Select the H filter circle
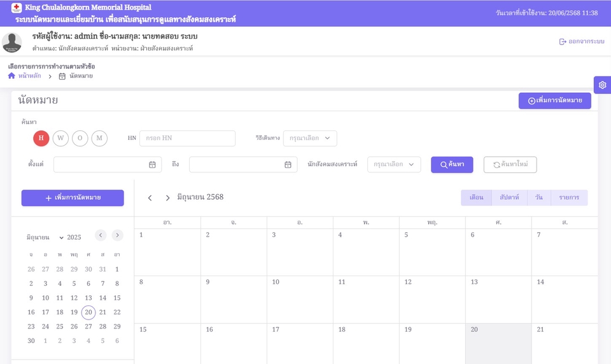Image resolution: width=611 pixels, height=364 pixels. click(x=41, y=138)
